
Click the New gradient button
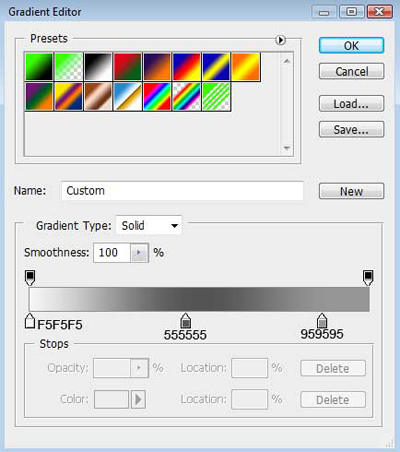[351, 191]
